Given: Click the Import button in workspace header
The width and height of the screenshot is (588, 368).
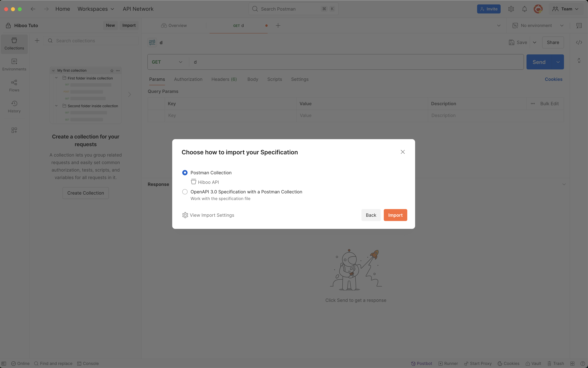Looking at the screenshot, I should (x=129, y=25).
